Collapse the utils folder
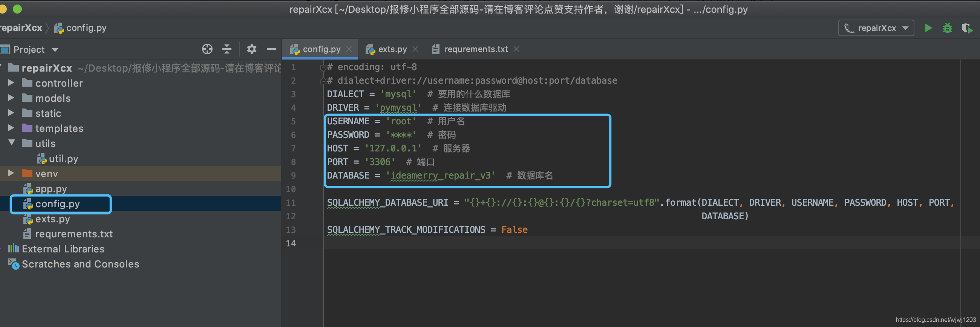This screenshot has height=327, width=980. coord(12,143)
